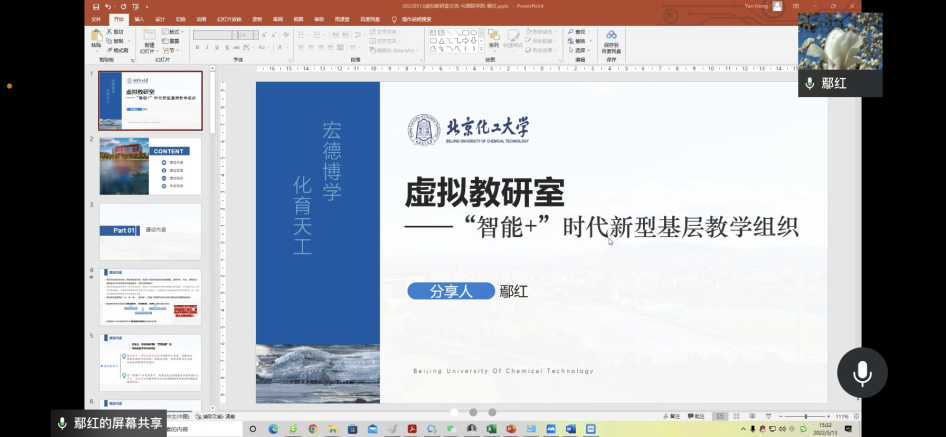
Task: Open Word from the Windows taskbar
Action: pyautogui.click(x=571, y=429)
